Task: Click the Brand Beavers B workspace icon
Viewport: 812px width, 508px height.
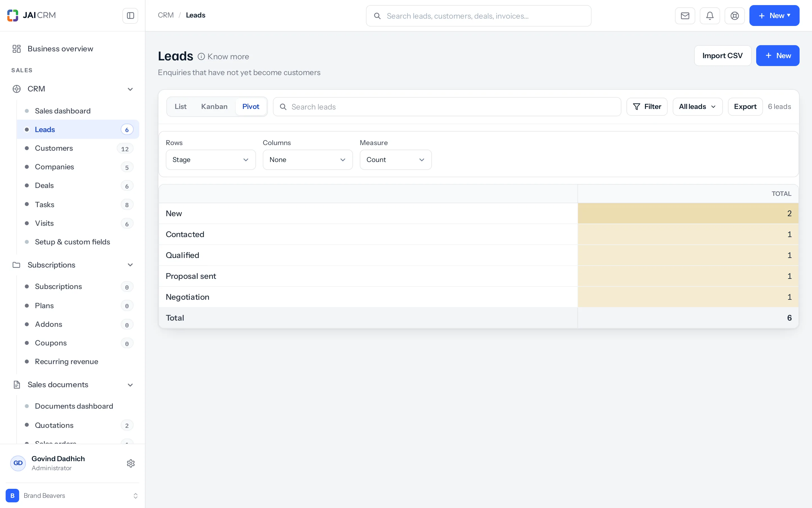Action: (12, 496)
